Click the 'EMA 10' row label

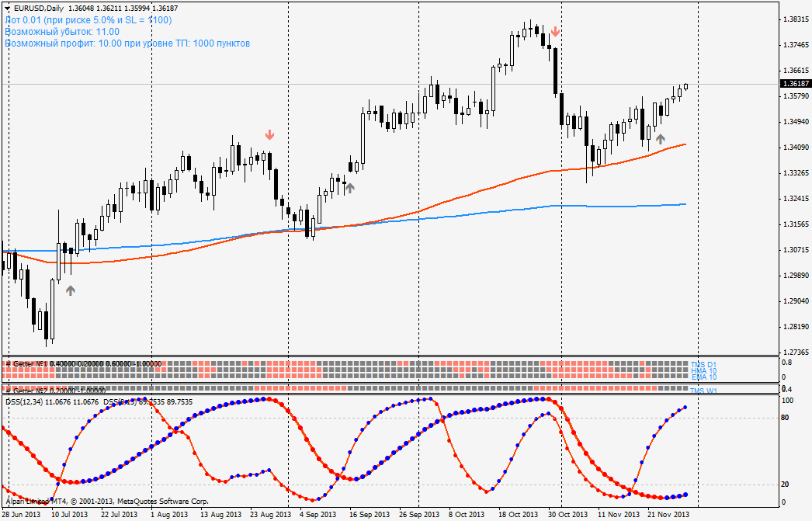pyautogui.click(x=703, y=377)
